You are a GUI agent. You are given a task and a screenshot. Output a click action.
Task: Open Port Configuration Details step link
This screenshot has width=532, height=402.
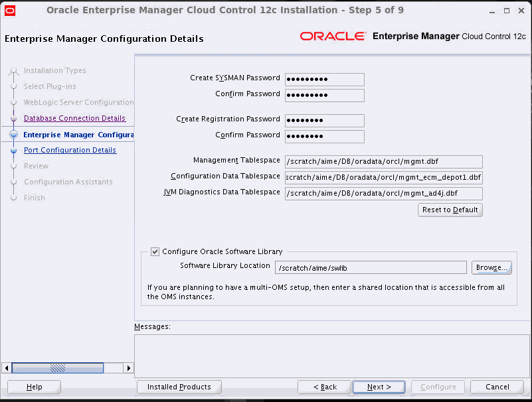point(70,150)
